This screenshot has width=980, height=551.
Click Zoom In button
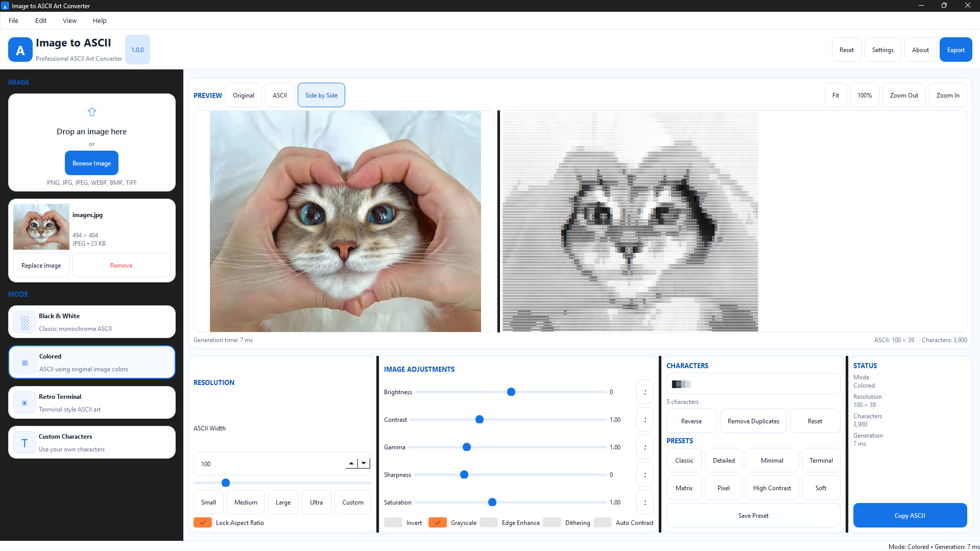click(x=948, y=95)
